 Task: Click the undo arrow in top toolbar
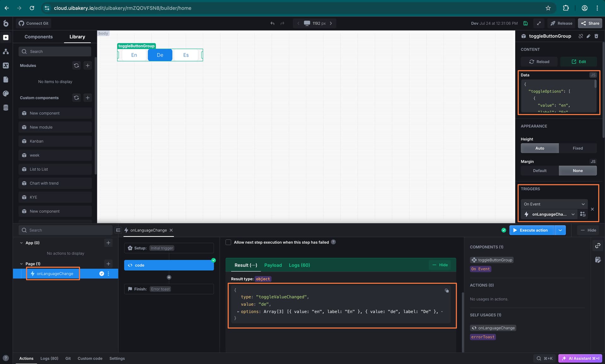(x=272, y=23)
